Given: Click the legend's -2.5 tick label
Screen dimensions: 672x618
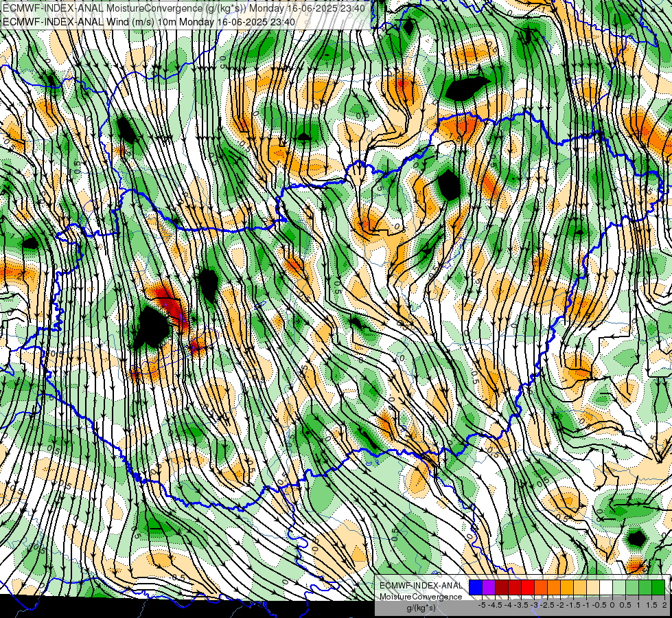Looking at the screenshot, I should (x=547, y=605).
